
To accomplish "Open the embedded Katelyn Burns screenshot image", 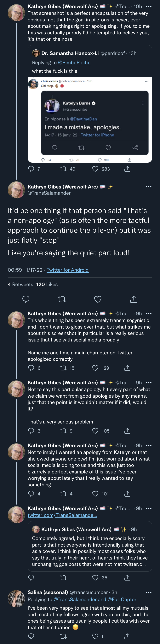I will tap(90, 120).
